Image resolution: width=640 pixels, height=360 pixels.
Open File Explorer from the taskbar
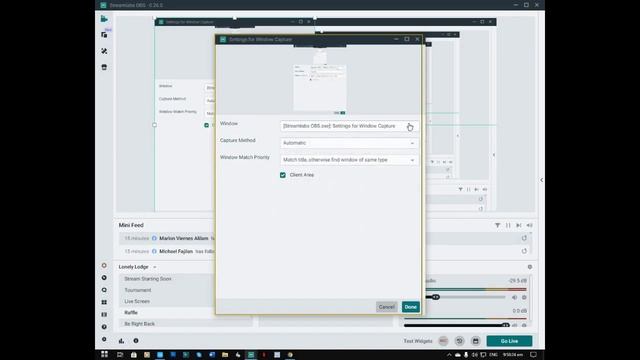[224, 355]
